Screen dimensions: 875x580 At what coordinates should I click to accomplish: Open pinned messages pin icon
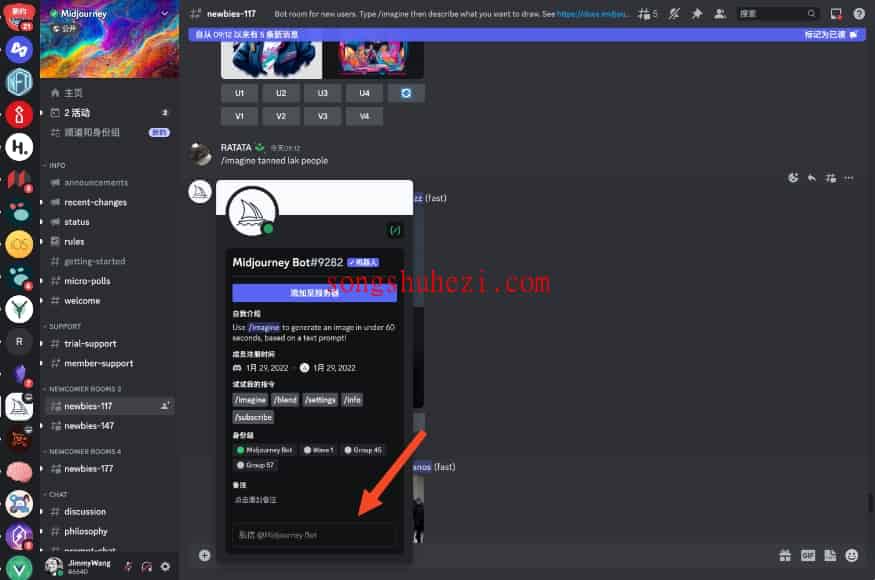click(697, 13)
